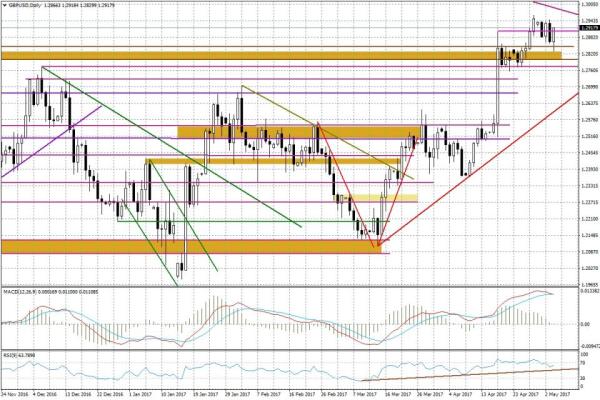Click the brown RSI trendline
This screenshot has width=600, height=400.
(470, 375)
